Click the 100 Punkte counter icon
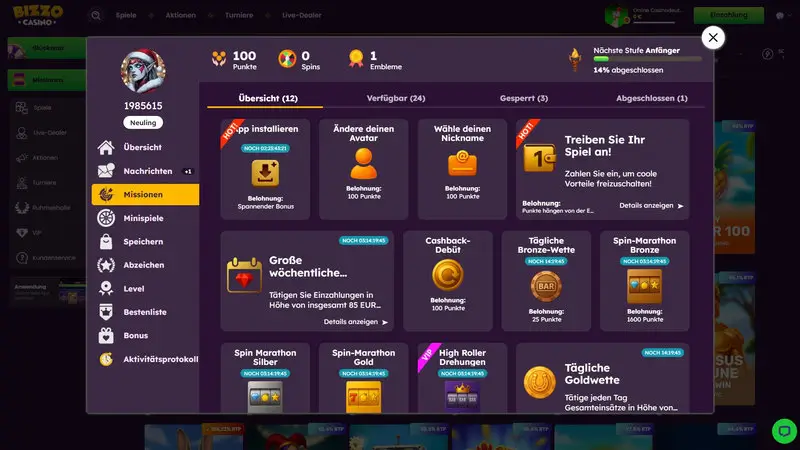 tap(219, 59)
